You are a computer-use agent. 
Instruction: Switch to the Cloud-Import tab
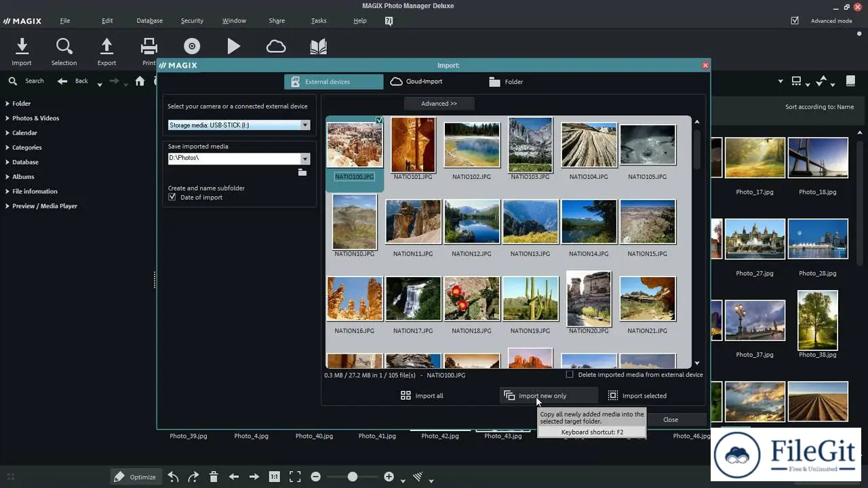pos(416,81)
